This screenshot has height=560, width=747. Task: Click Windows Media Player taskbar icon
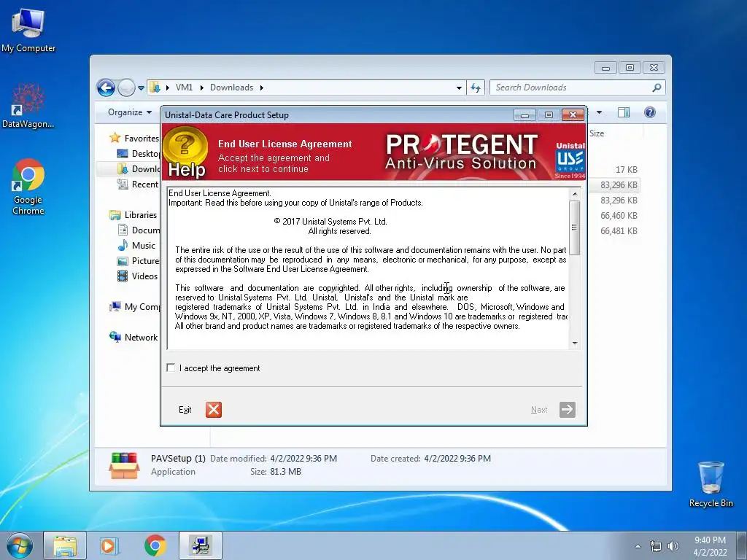pos(109,545)
